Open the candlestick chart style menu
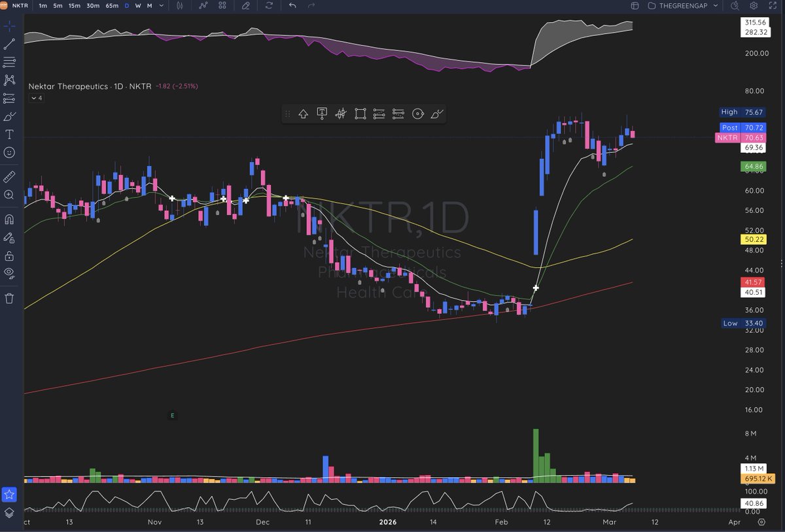 pyautogui.click(x=181, y=5)
